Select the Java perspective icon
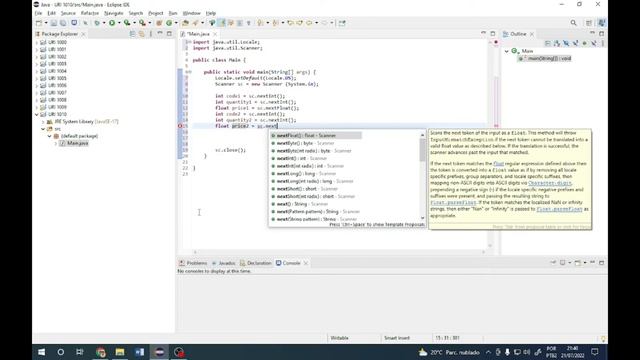 (602, 23)
